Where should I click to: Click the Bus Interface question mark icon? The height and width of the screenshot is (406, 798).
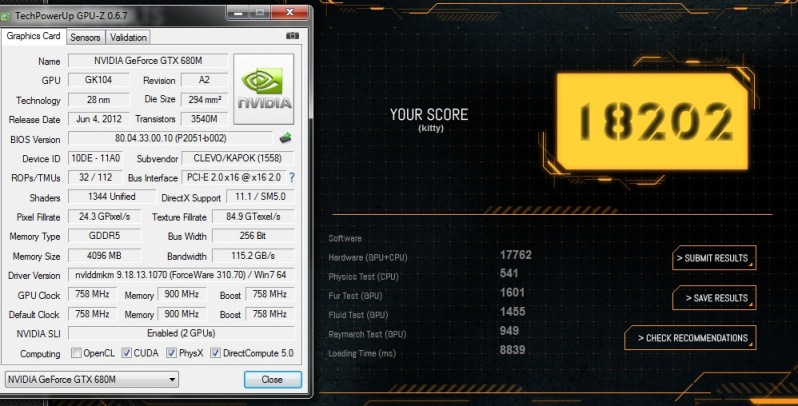click(292, 178)
